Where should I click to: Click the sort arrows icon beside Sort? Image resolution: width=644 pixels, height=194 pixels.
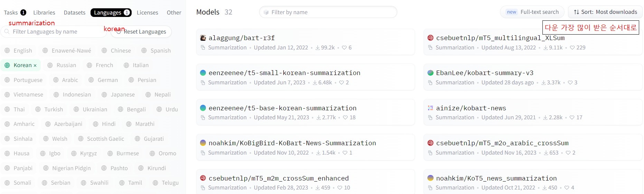click(576, 12)
